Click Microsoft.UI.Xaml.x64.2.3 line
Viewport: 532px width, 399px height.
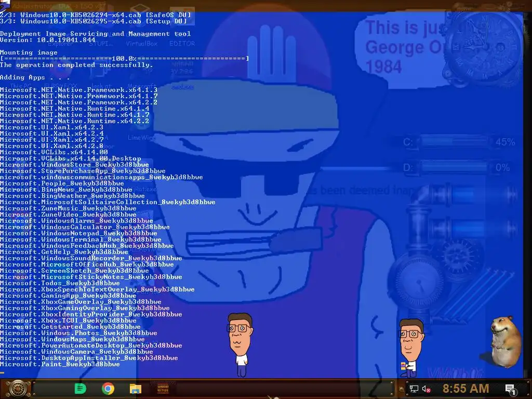coord(51,127)
